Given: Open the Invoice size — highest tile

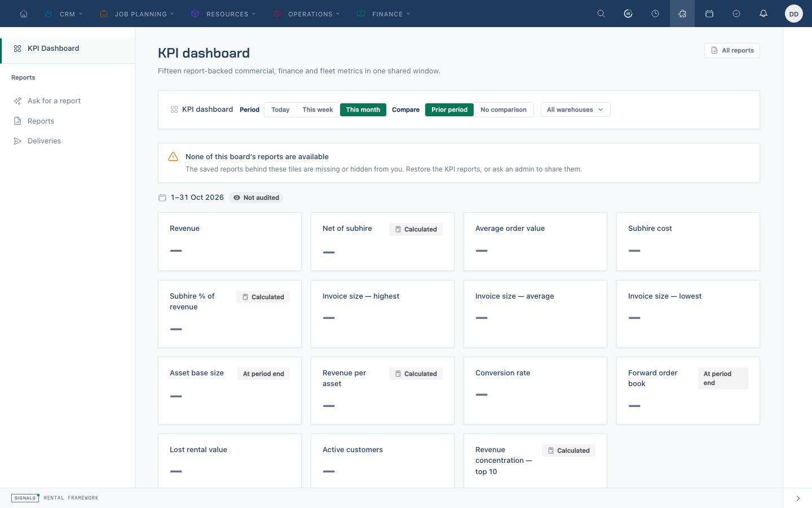Looking at the screenshot, I should click(x=382, y=314).
